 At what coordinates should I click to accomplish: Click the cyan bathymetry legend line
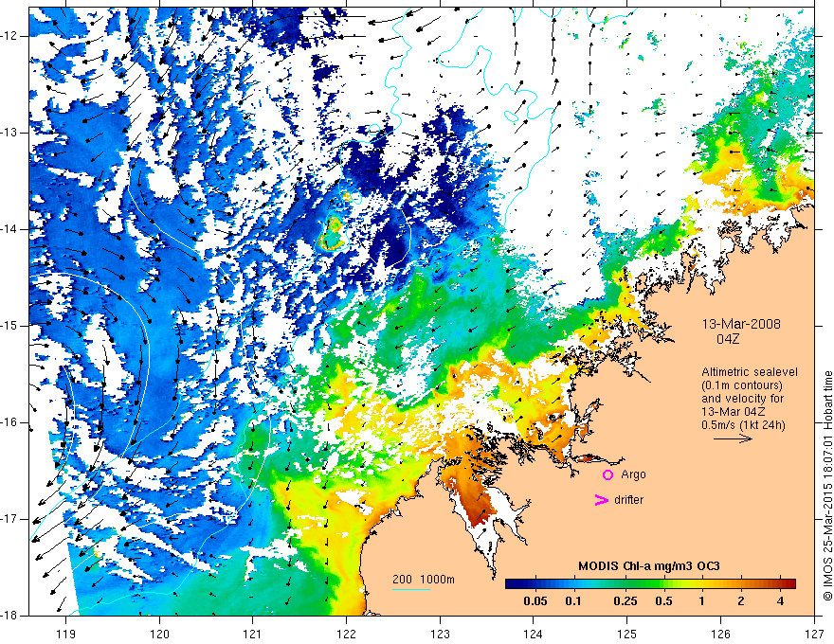[x=411, y=589]
